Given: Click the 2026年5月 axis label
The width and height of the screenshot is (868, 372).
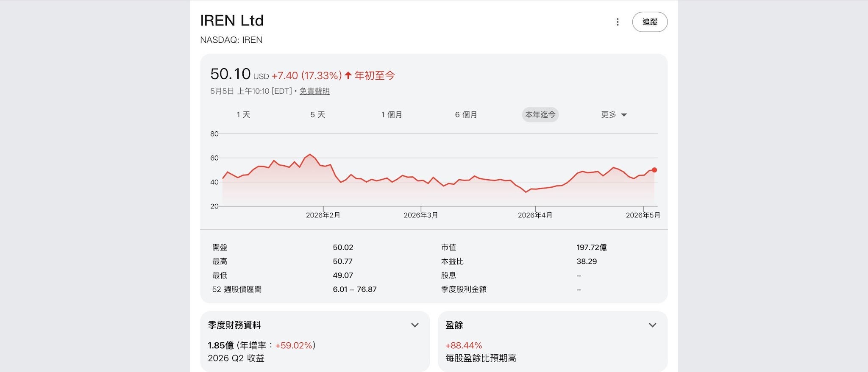Looking at the screenshot, I should click(x=643, y=215).
